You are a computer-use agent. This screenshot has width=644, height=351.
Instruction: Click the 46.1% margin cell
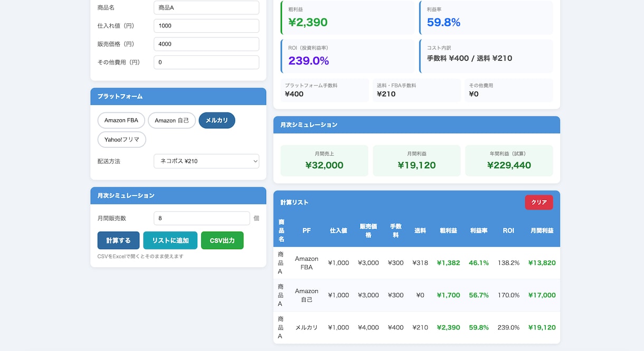click(479, 263)
